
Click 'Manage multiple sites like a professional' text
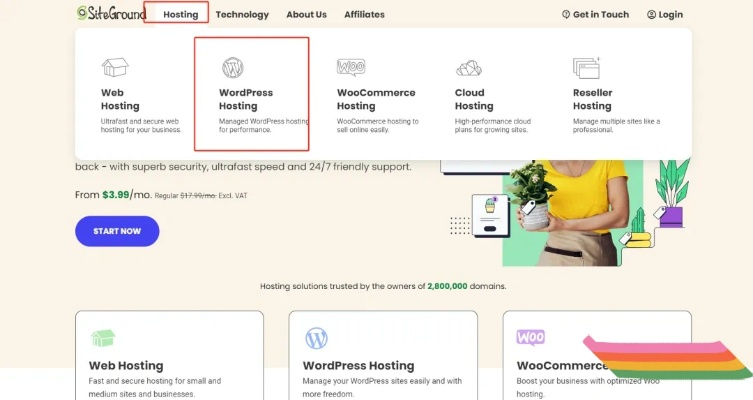tap(616, 126)
